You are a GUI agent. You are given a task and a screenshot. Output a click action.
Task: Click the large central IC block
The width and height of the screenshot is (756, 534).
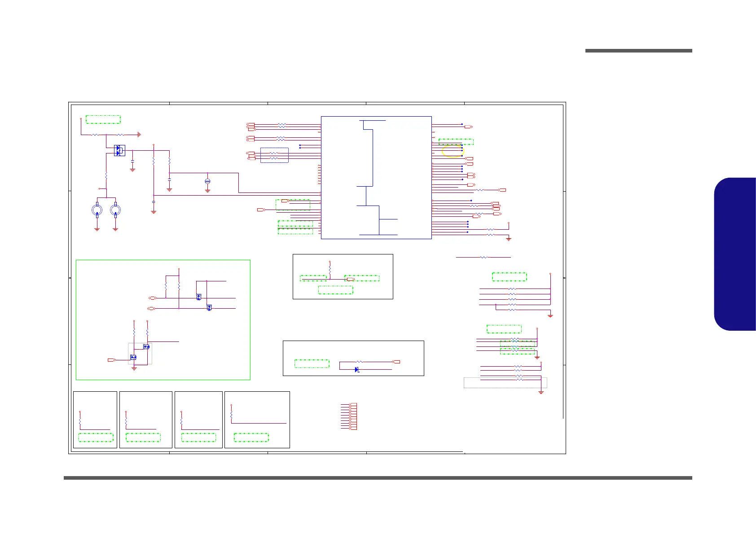pyautogui.click(x=376, y=178)
